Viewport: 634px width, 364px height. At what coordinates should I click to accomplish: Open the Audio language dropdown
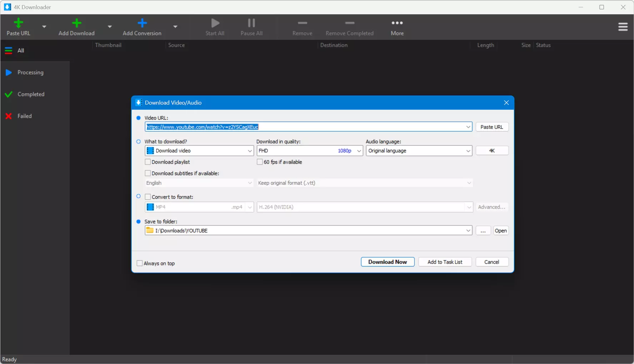coord(419,151)
